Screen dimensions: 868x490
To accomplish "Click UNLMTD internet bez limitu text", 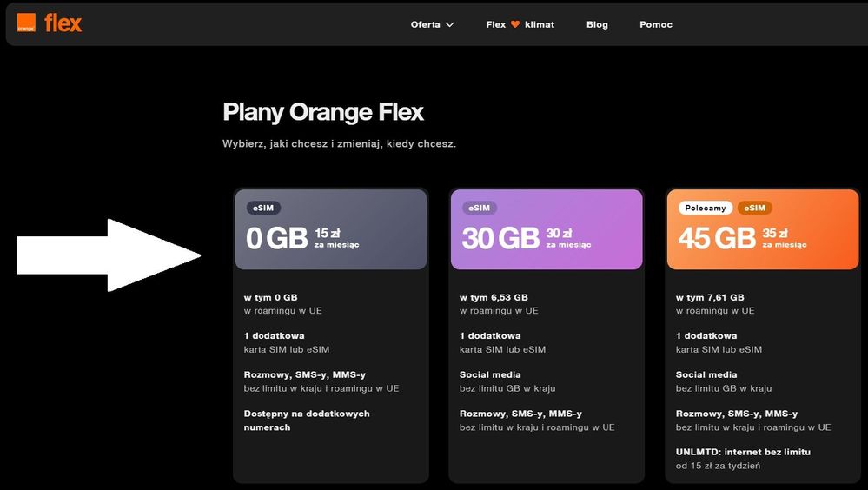I will click(743, 452).
